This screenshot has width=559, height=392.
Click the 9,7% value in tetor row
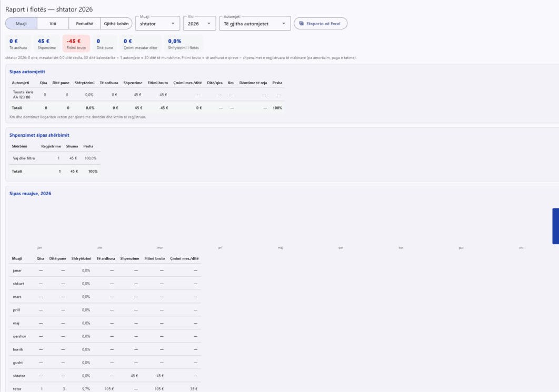coord(86,389)
